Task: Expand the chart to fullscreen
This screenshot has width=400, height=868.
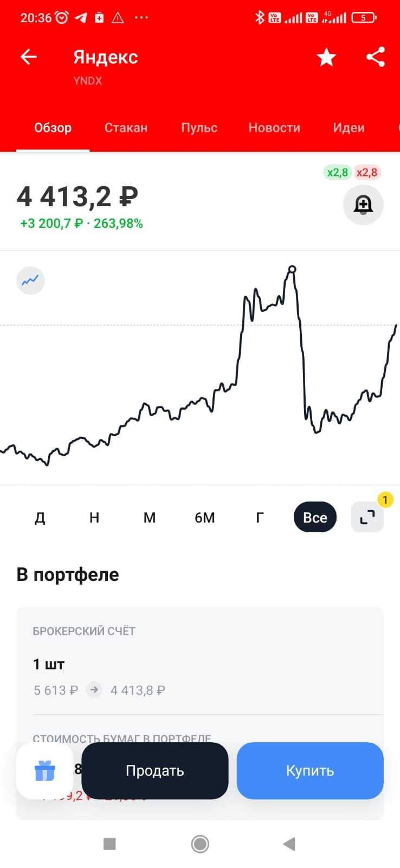Action: point(367,517)
